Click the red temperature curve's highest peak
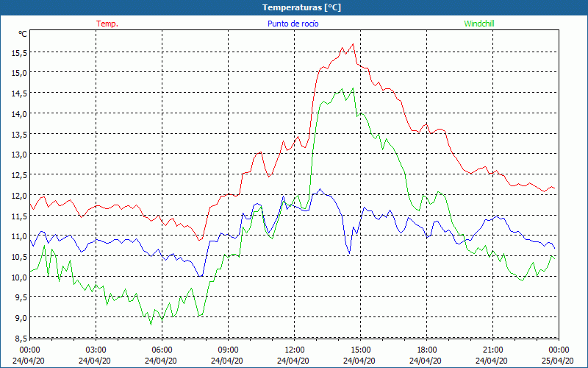Image resolution: width=588 pixels, height=368 pixels. pos(353,44)
